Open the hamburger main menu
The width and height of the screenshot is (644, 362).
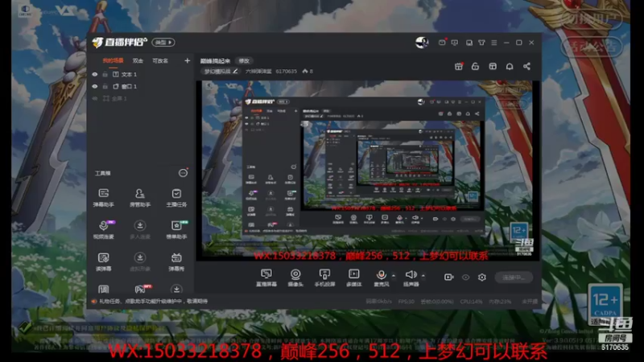[494, 43]
